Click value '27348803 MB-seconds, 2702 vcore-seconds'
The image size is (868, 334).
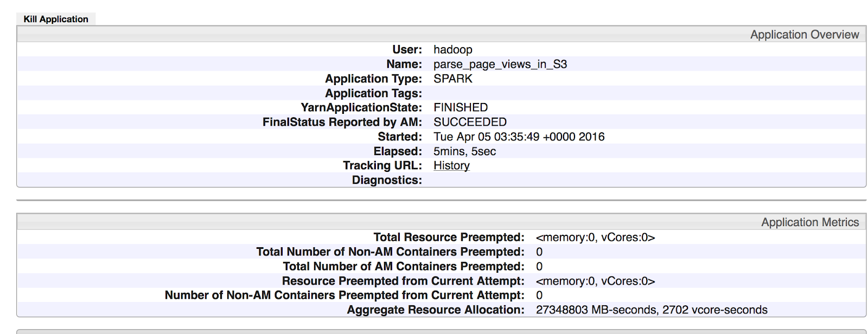pos(652,310)
